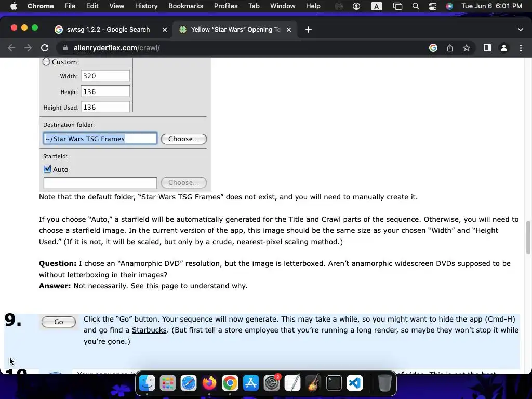Open System Preferences from the Dock

click(272, 383)
